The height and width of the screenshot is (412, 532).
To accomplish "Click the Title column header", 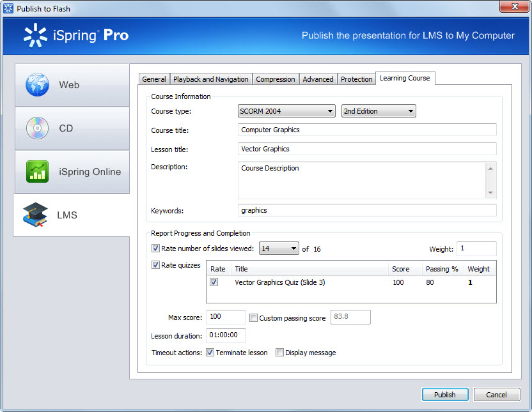I will click(309, 269).
